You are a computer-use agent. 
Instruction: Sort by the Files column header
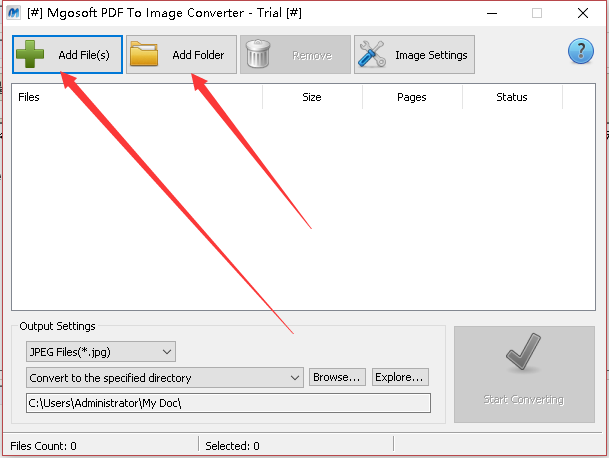(137, 97)
